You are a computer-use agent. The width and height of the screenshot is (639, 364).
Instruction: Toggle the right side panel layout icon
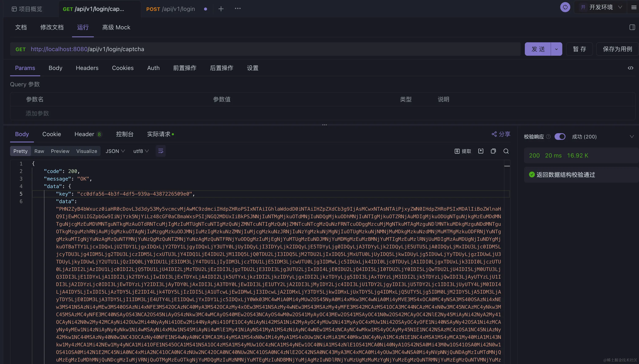click(632, 27)
